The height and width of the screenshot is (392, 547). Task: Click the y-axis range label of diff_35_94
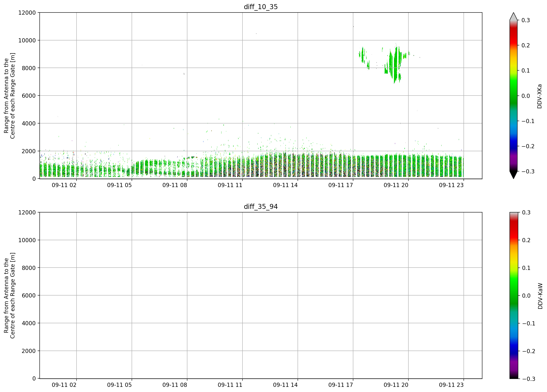pyautogui.click(x=9, y=295)
